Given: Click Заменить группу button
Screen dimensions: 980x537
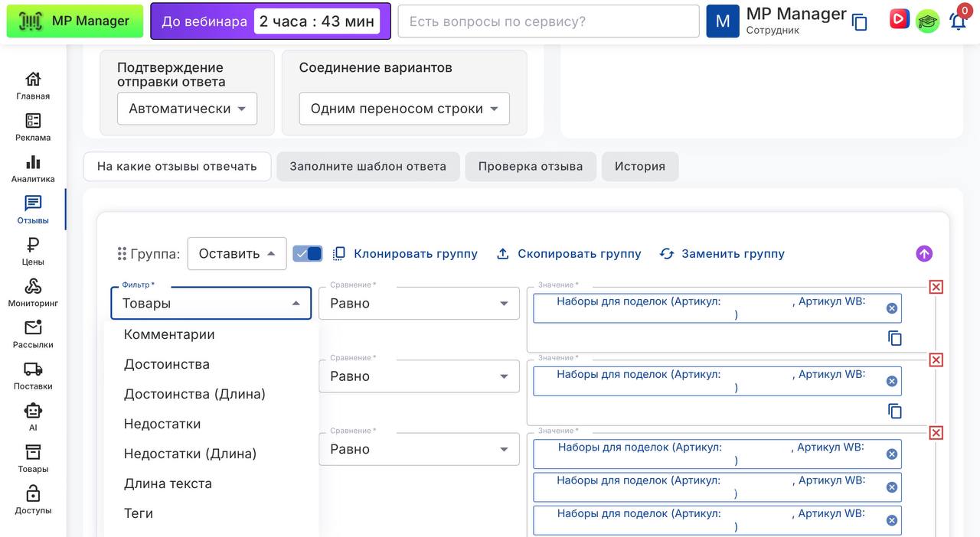Looking at the screenshot, I should 722,254.
